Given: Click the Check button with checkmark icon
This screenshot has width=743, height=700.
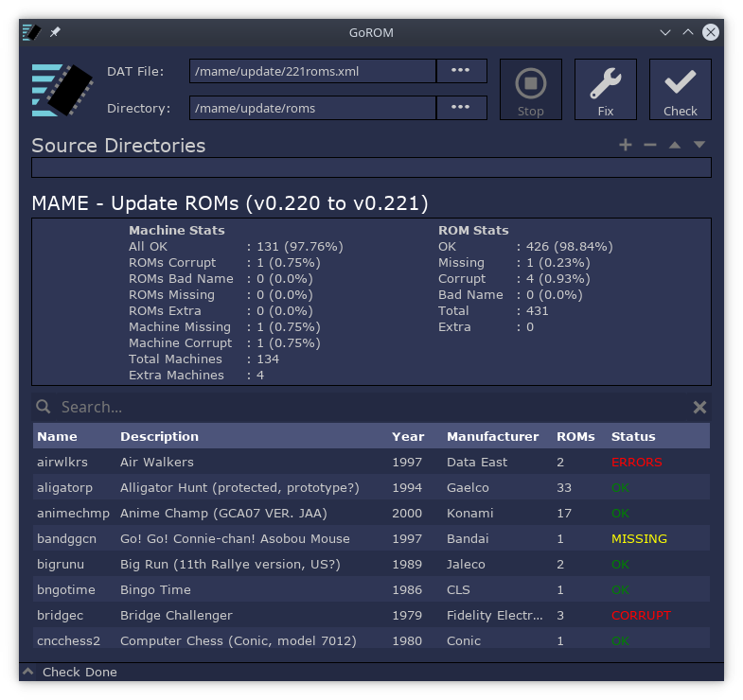Looking at the screenshot, I should tap(680, 90).
